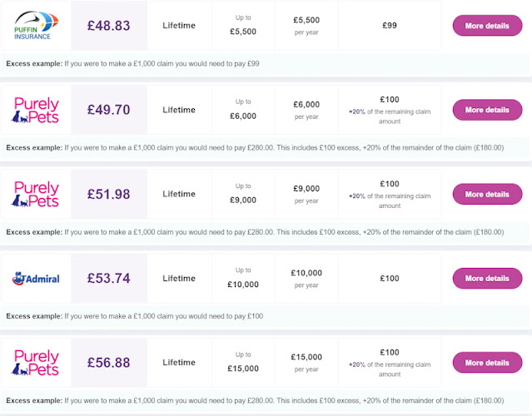Click the £15,000 per year cover amount
The image size is (532, 416).
coord(306,363)
